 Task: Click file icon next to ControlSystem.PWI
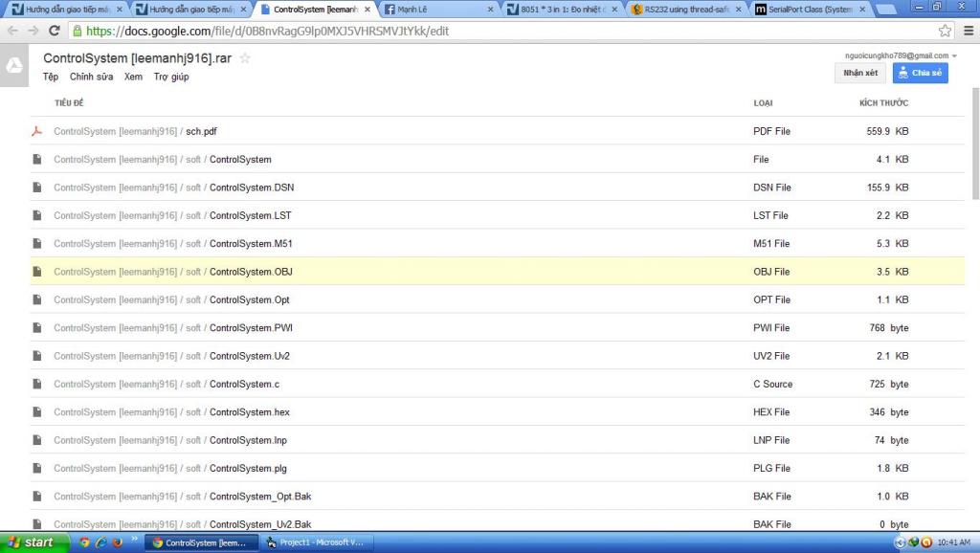[37, 328]
